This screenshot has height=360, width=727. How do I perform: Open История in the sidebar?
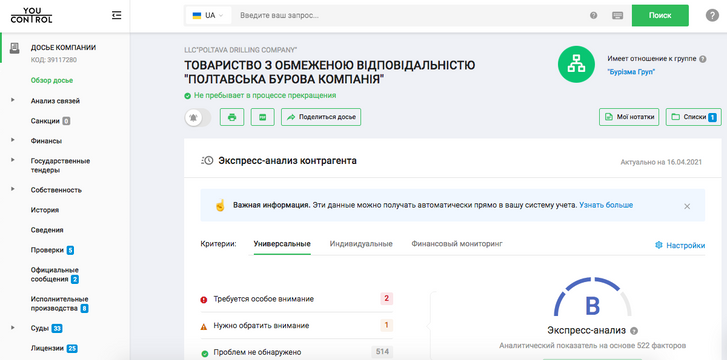tap(45, 210)
